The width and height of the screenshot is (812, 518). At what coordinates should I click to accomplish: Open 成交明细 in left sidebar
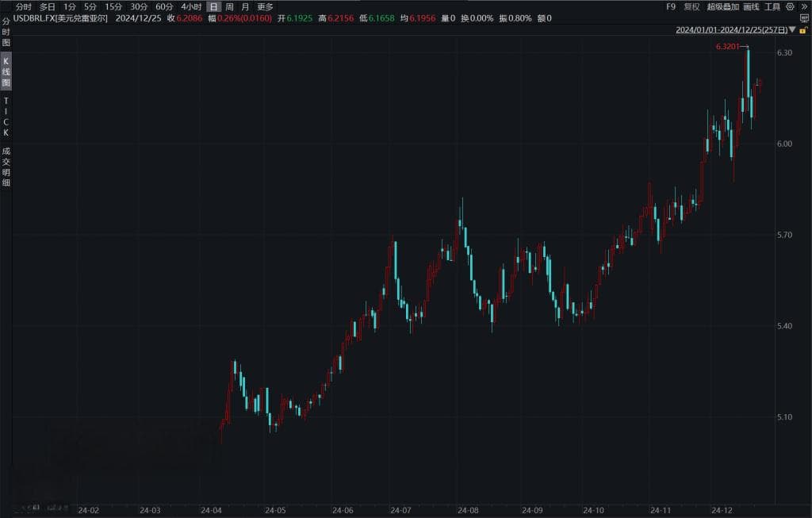[x=6, y=167]
